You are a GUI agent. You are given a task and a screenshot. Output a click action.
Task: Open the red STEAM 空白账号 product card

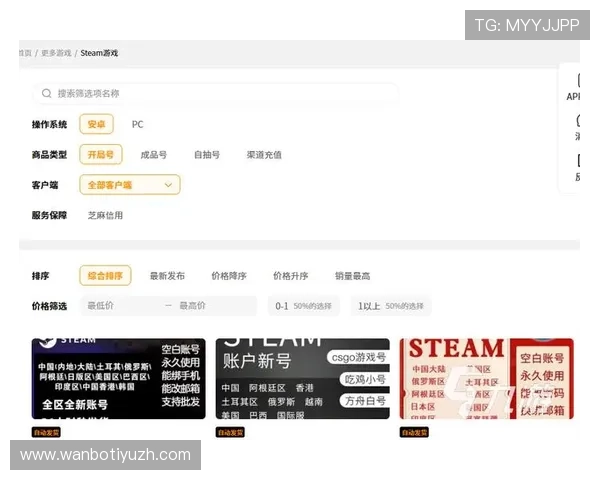487,379
